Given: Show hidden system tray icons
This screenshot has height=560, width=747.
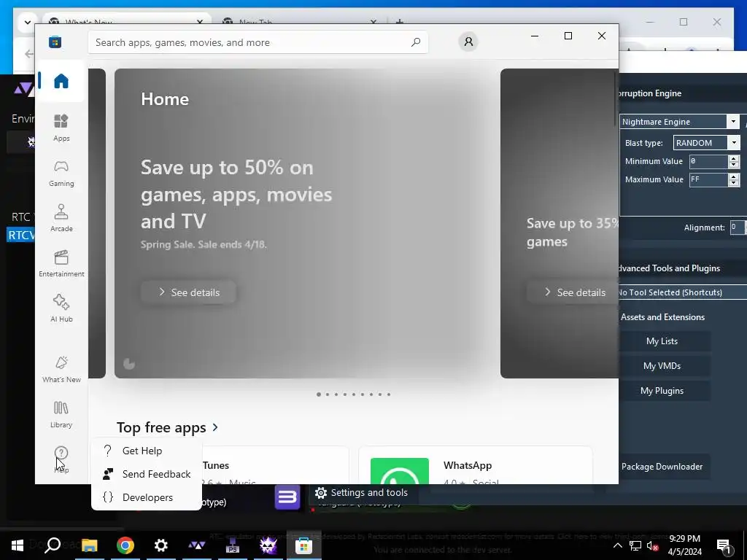Looking at the screenshot, I should click(x=617, y=545).
